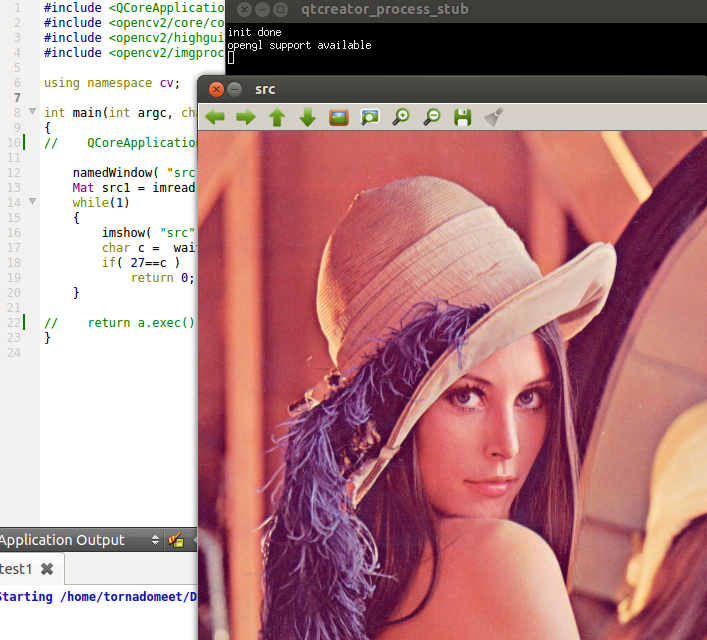Image resolution: width=707 pixels, height=640 pixels.
Task: Click the commented 'return a.exec()' line
Action: 119,323
